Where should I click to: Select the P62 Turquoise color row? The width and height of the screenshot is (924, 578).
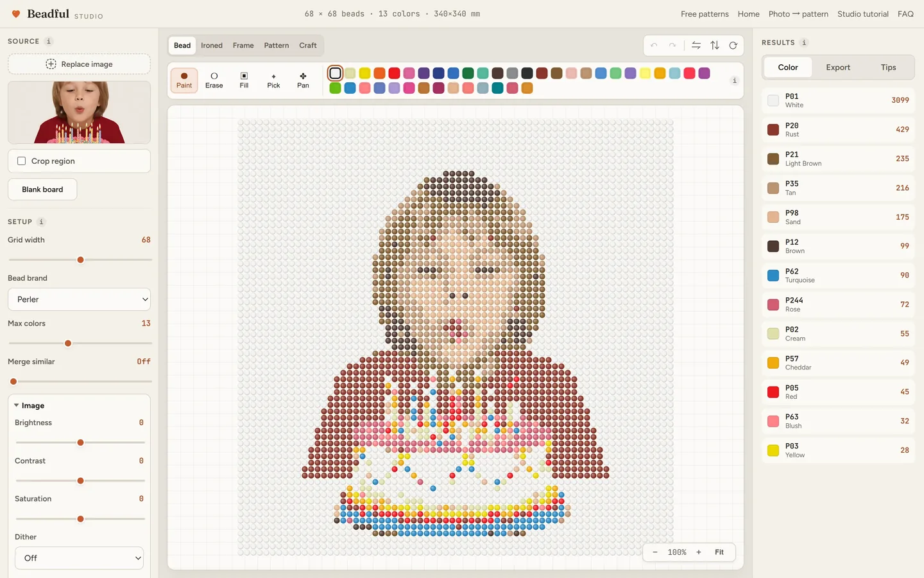(838, 276)
